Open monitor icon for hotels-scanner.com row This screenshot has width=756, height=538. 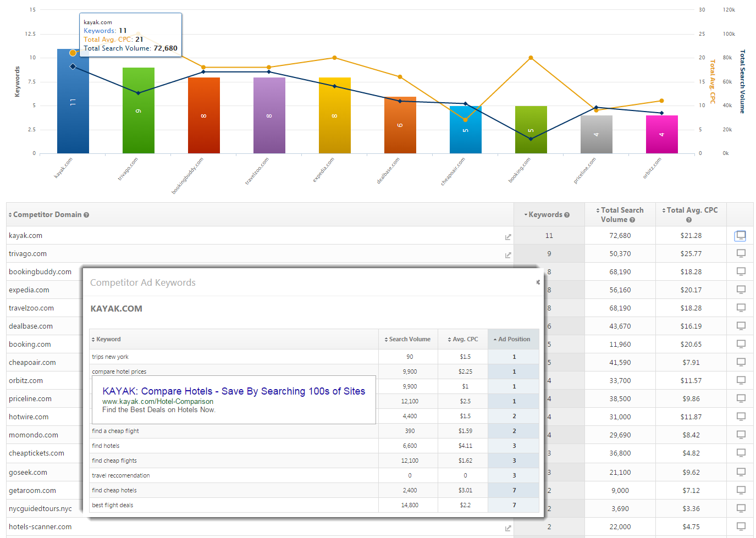pos(741,526)
